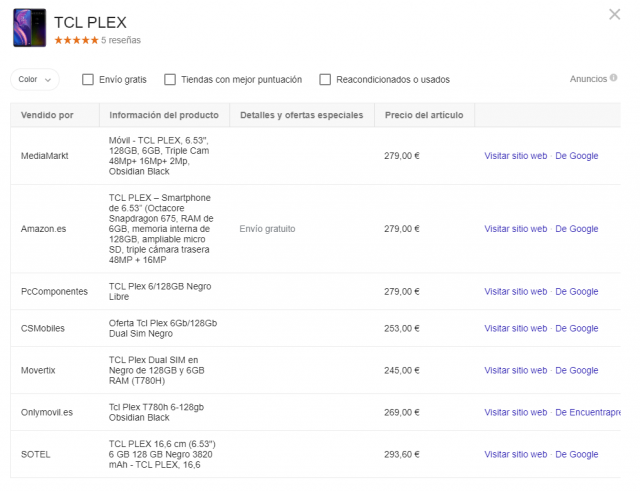Click the TCL PLEX product title
Image resolution: width=640 pixels, height=491 pixels.
point(90,22)
